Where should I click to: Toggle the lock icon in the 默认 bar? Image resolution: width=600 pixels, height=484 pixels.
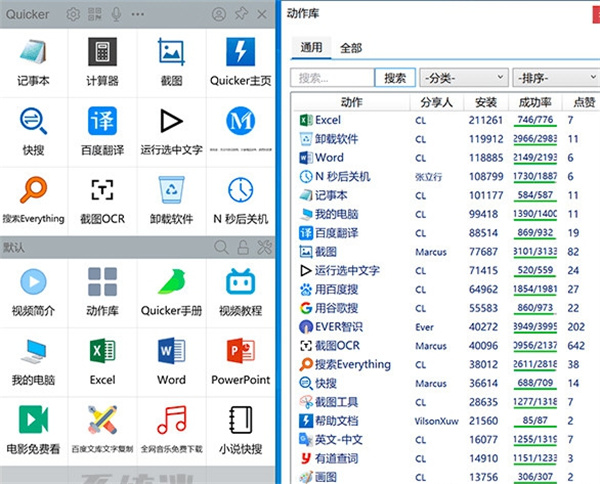(x=243, y=247)
